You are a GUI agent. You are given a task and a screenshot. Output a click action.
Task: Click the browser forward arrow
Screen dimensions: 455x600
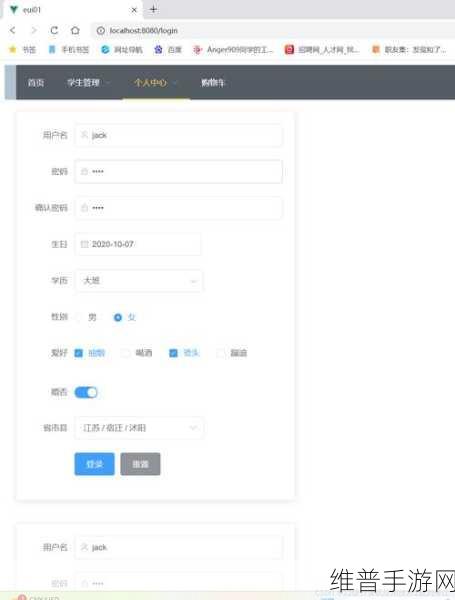[x=34, y=30]
